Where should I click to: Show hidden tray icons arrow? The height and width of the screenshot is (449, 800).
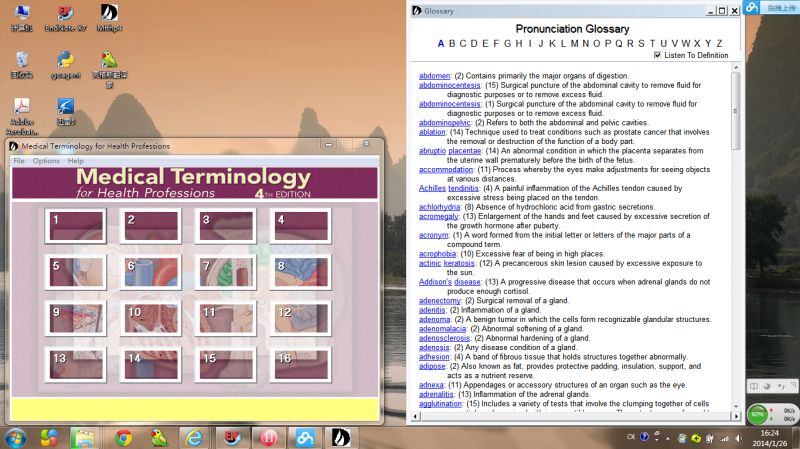coord(668,438)
